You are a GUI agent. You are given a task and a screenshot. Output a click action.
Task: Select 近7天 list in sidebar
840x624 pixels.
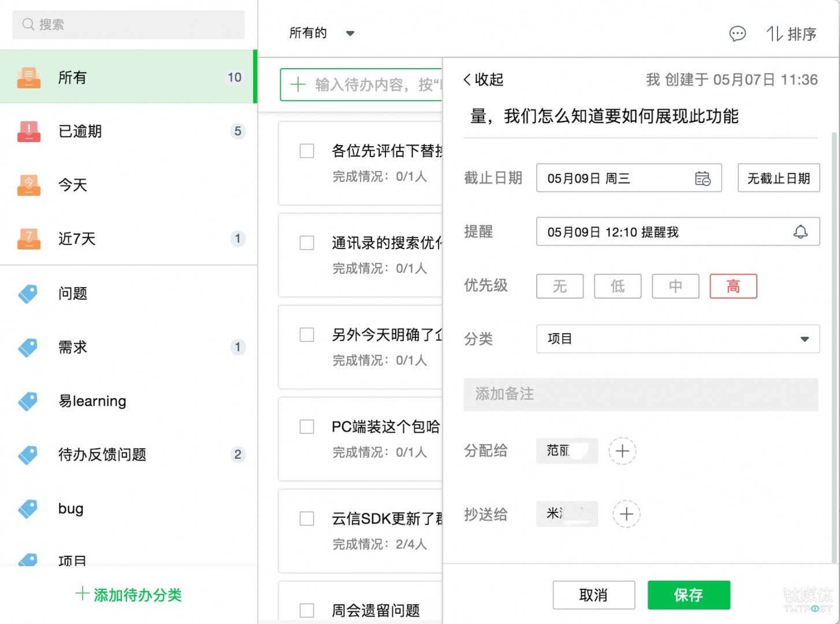click(128, 239)
